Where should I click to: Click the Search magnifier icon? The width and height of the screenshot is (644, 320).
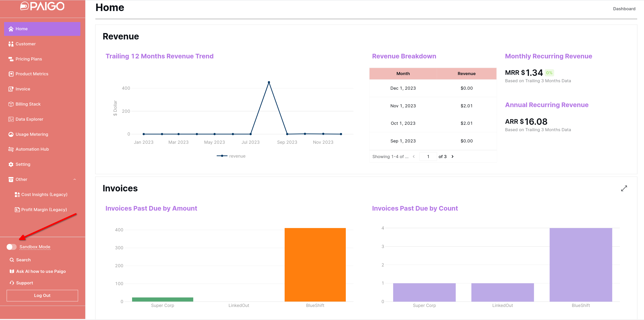pos(12,260)
